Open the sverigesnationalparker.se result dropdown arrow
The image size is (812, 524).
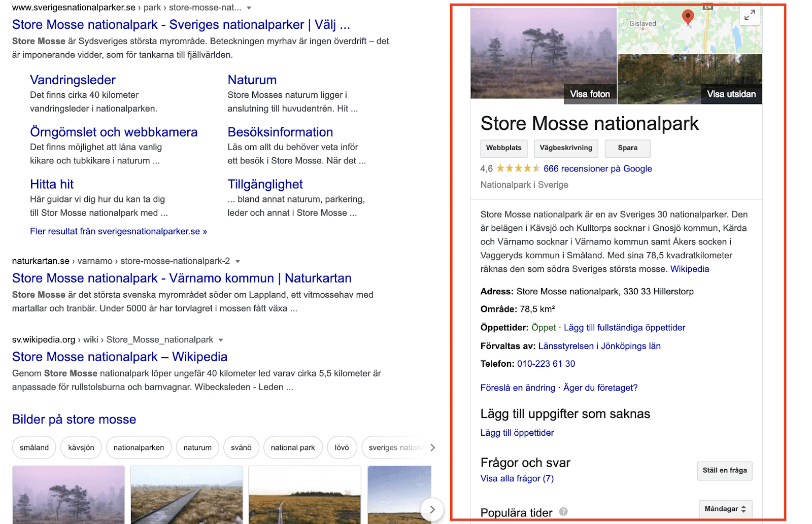tap(249, 8)
